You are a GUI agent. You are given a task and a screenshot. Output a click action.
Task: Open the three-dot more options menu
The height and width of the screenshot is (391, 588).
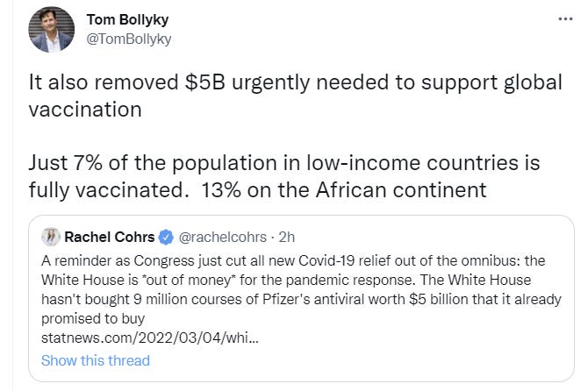click(x=567, y=19)
